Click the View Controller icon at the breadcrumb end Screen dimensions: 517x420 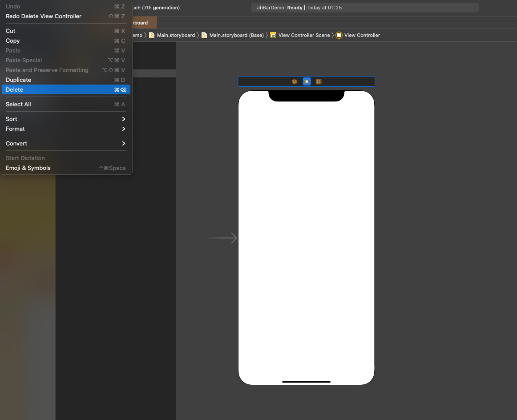[x=339, y=35]
